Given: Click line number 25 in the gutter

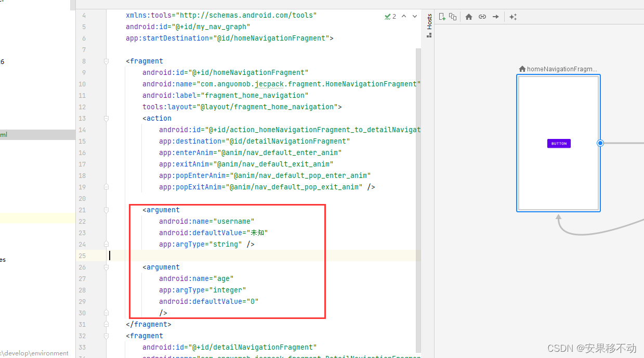Looking at the screenshot, I should point(82,255).
